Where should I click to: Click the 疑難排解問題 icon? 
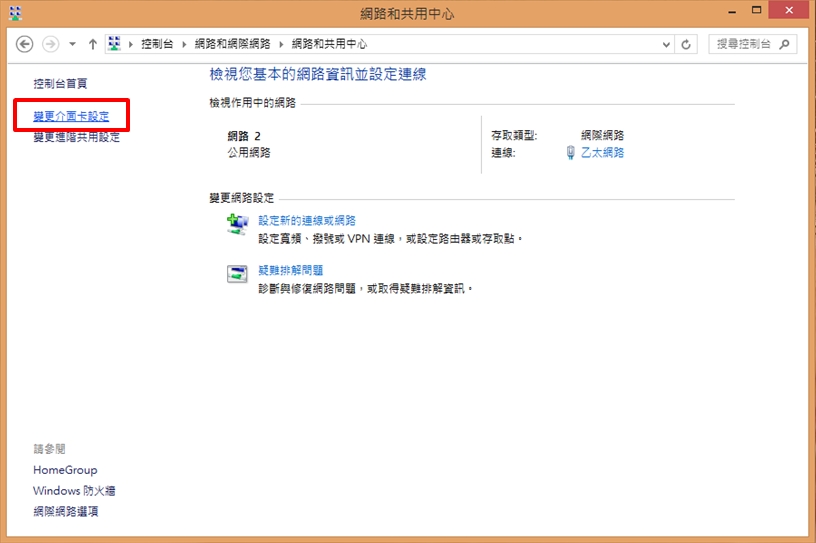pyautogui.click(x=237, y=275)
